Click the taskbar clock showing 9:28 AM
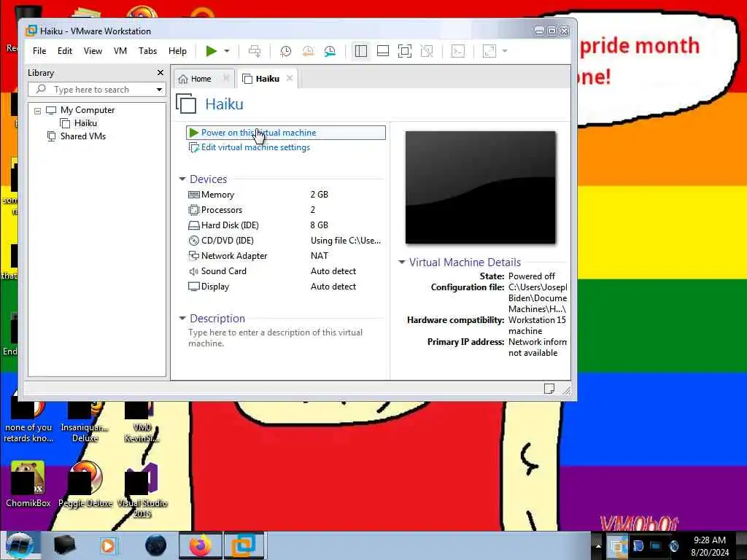Screen dimensions: 747x560 tap(710, 546)
